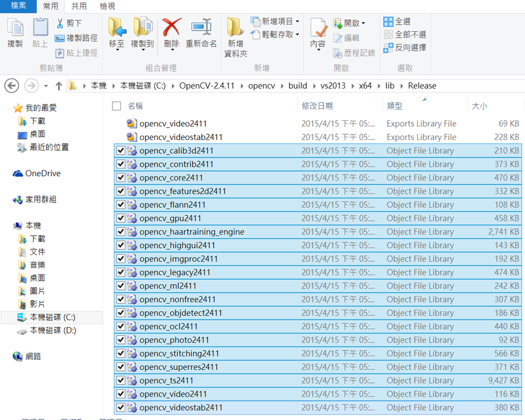525x420 pixels.
Task: Sort by 修改日期 (Date modified) column
Action: click(317, 106)
